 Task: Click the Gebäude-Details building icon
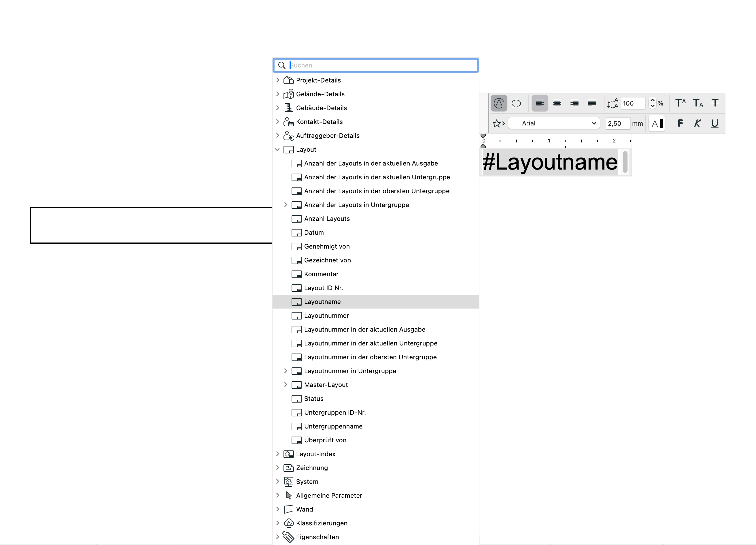coord(289,108)
